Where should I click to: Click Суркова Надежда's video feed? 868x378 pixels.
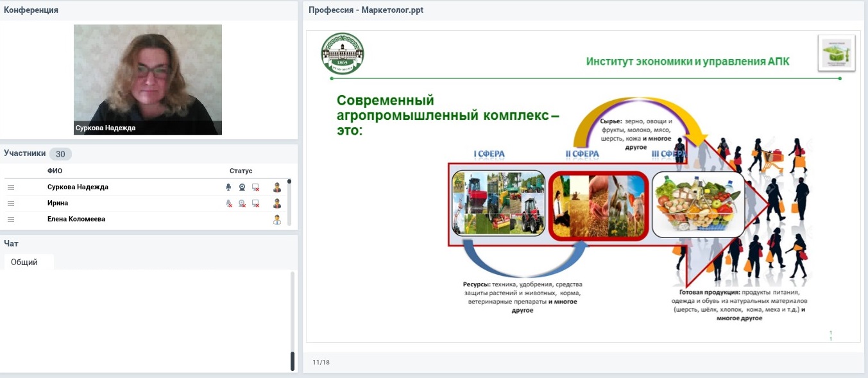pyautogui.click(x=148, y=80)
